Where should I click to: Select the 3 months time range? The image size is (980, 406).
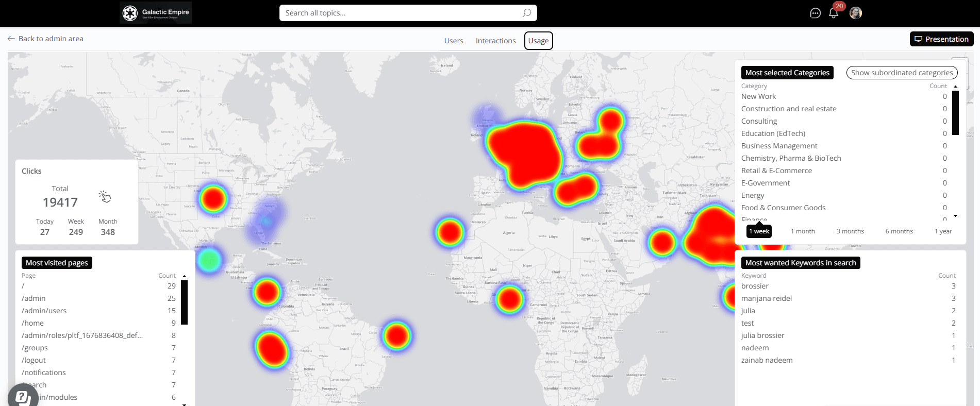[x=850, y=231]
